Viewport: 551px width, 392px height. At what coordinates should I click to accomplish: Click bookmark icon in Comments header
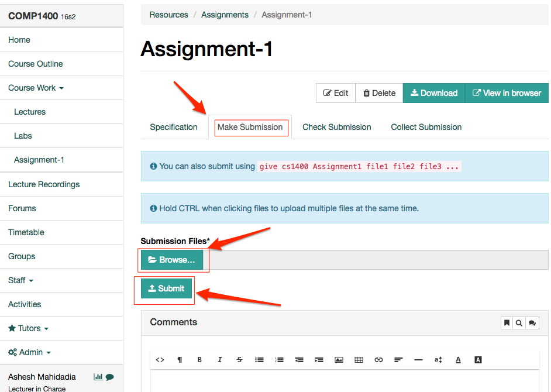point(507,323)
